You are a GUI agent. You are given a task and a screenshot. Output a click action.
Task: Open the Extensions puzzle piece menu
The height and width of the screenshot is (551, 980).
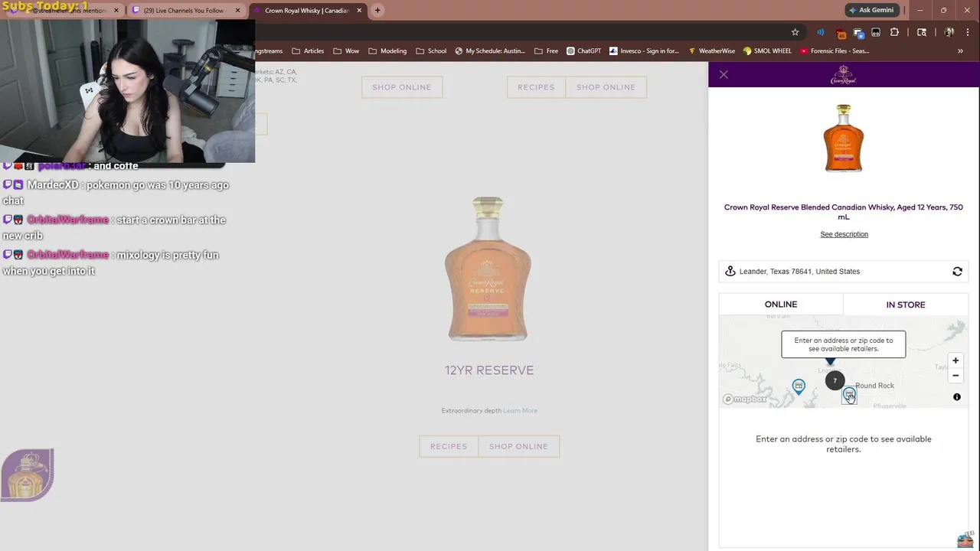[894, 32]
